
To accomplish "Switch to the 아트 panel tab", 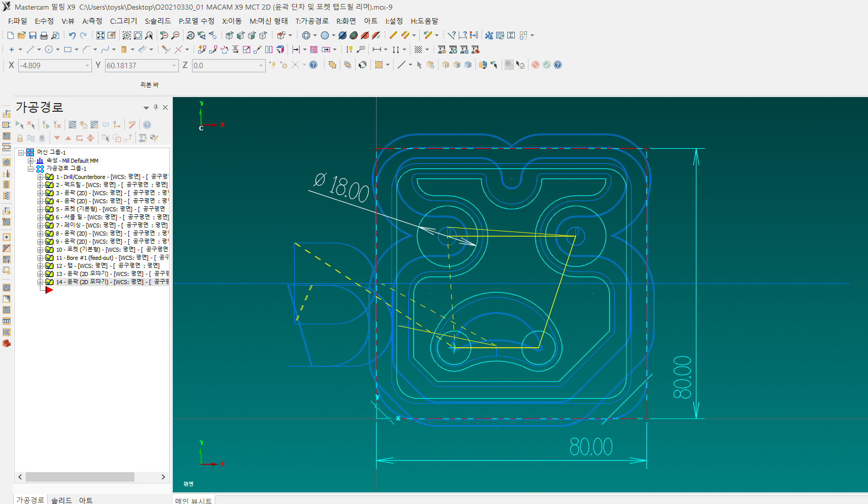I will point(85,500).
